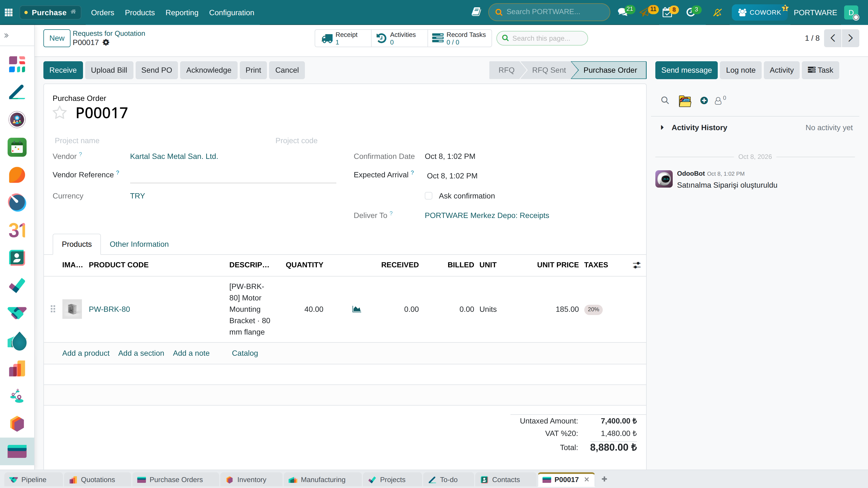Expand the Activity History section
This screenshot has width=868, height=488.
click(x=662, y=128)
